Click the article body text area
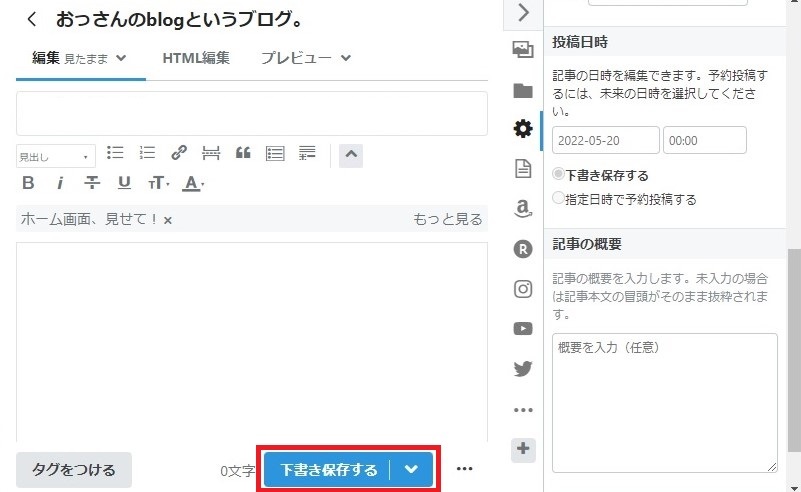The width and height of the screenshot is (801, 492). [252, 341]
